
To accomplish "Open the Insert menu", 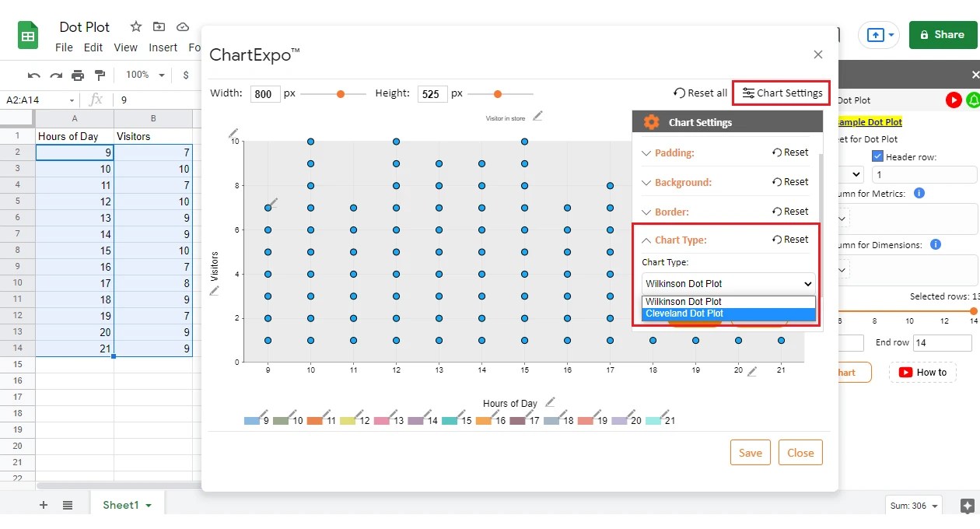I will coord(163,47).
